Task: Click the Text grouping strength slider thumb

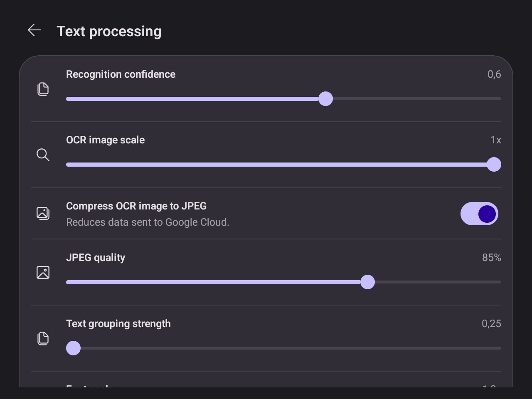Action: click(74, 348)
